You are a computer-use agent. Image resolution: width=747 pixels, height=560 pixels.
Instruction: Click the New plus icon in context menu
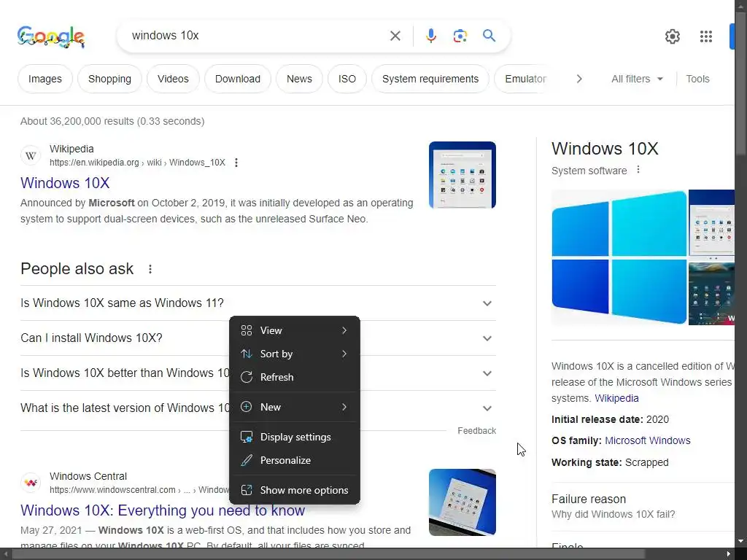(x=247, y=407)
